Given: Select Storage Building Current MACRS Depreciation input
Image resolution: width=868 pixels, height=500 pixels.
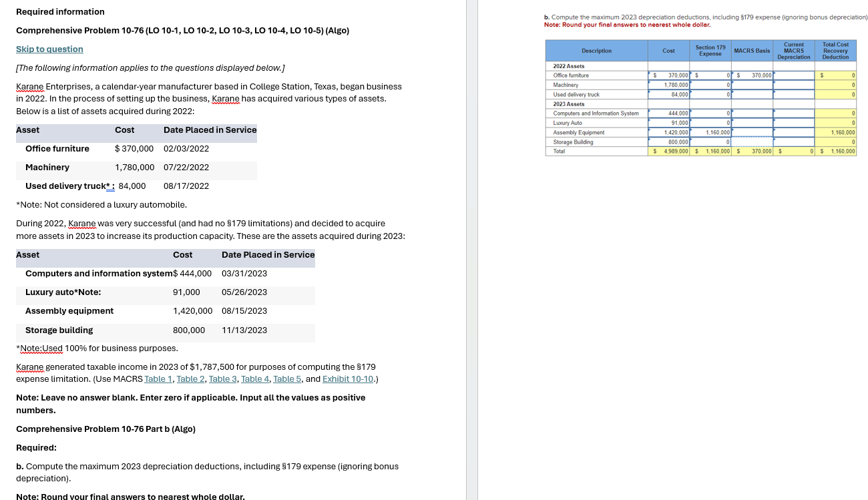Looking at the screenshot, I should (794, 142).
